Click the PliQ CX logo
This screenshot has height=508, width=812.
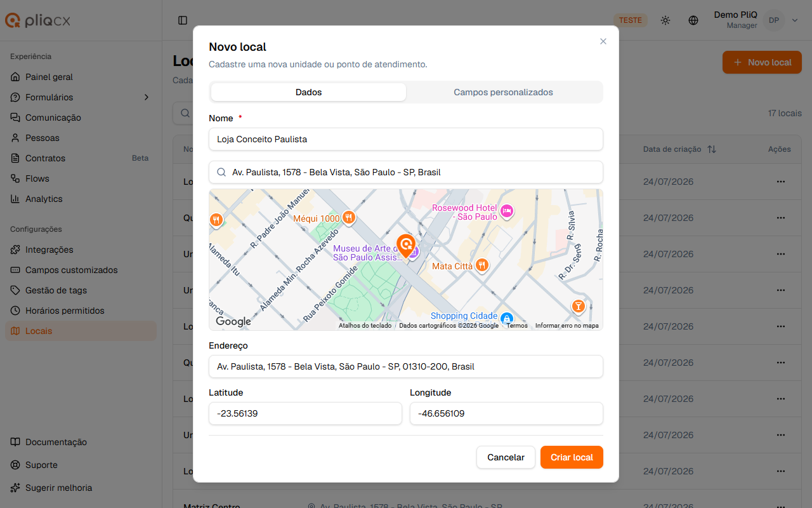coord(38,20)
